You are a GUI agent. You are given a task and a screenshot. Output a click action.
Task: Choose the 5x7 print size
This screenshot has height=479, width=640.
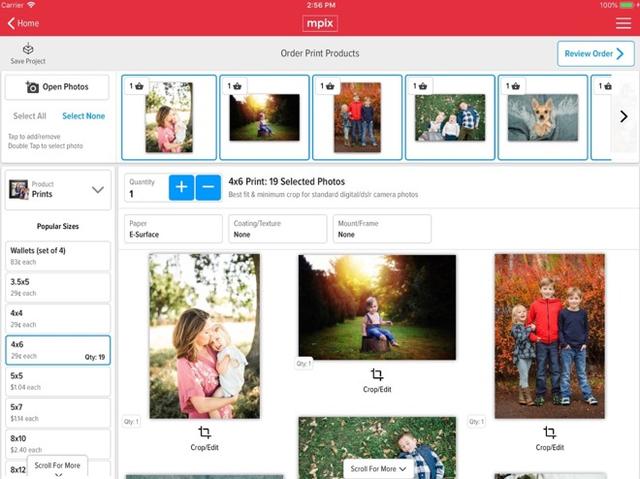(58, 412)
